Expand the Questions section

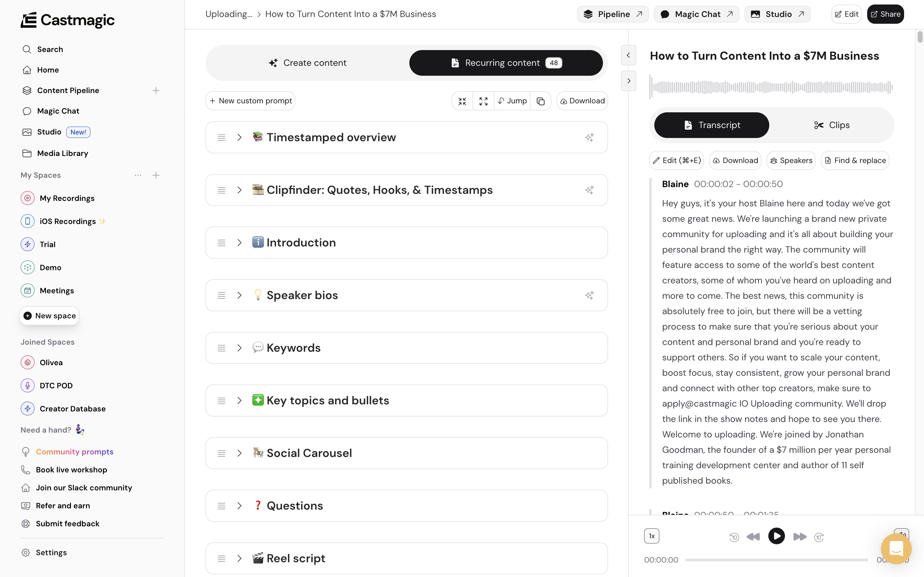[x=239, y=506]
